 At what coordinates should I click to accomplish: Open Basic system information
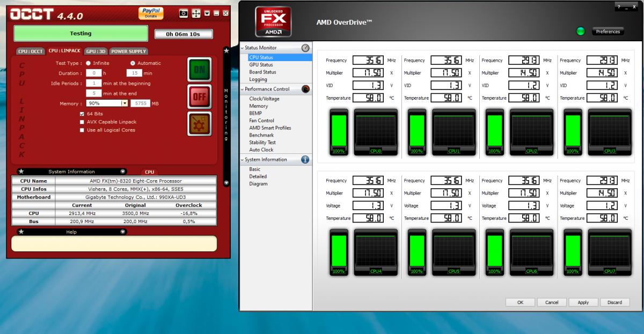[x=254, y=169]
